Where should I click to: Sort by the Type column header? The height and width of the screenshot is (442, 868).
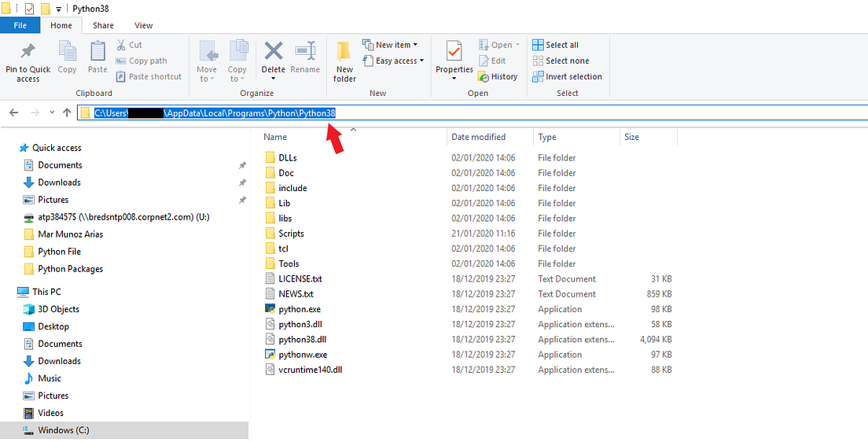[547, 137]
